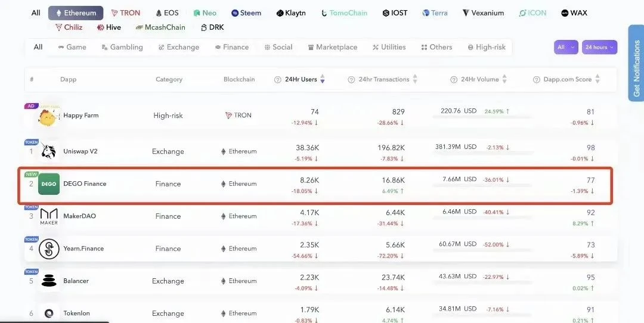
Task: Open Yearn.Finance circular logo
Action: point(49,249)
